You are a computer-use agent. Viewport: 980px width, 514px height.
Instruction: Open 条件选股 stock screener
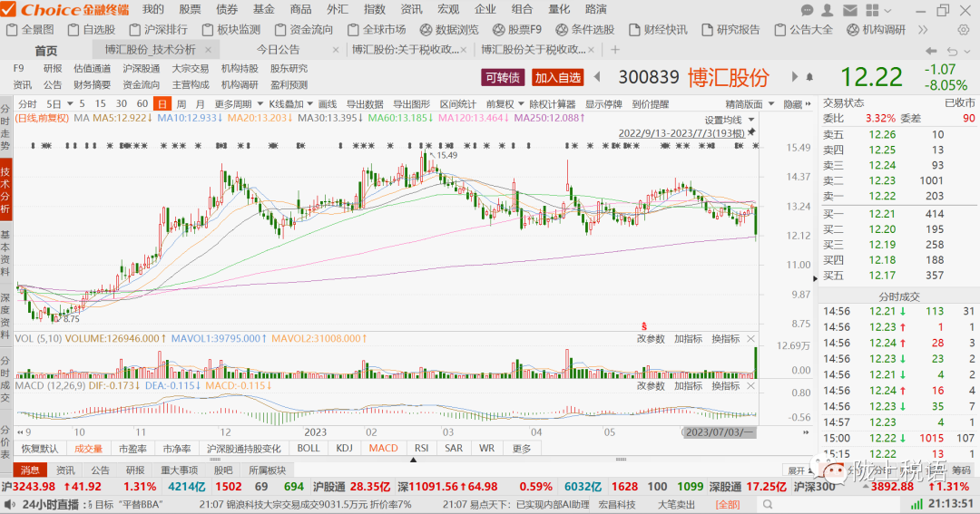coord(585,29)
